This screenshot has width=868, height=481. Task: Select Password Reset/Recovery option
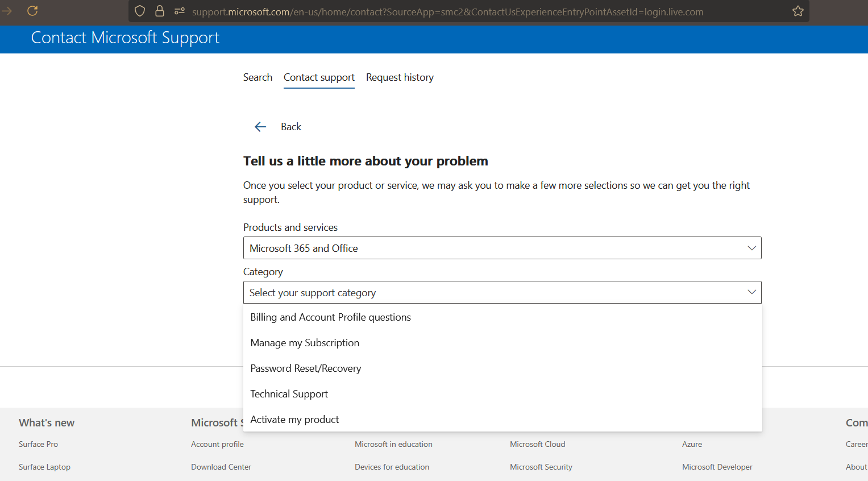coord(502,368)
